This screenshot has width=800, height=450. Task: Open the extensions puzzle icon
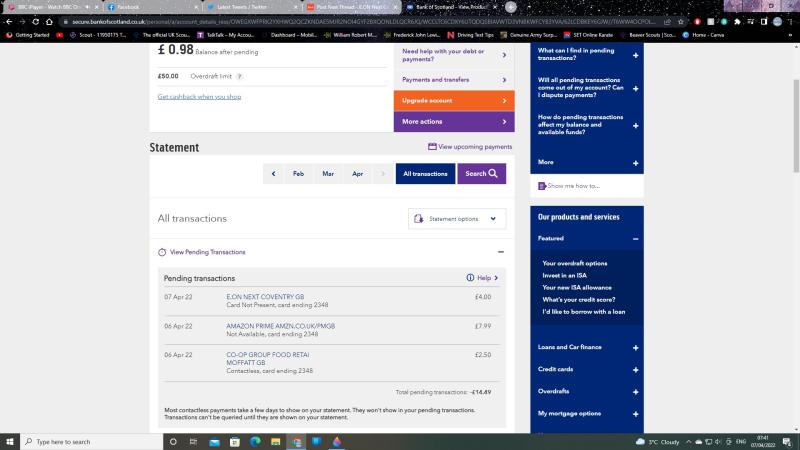click(737, 22)
